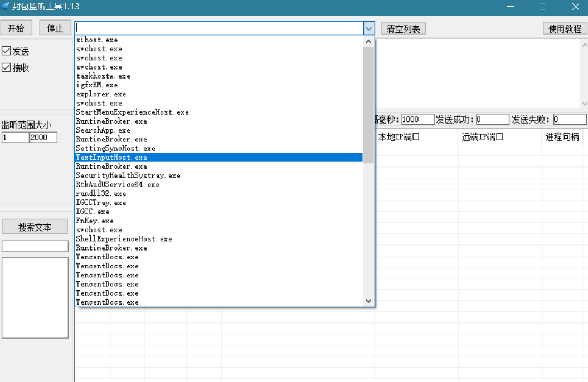The height and width of the screenshot is (382, 588).
Task: Click the 开始 button to start listening
Action: point(16,27)
